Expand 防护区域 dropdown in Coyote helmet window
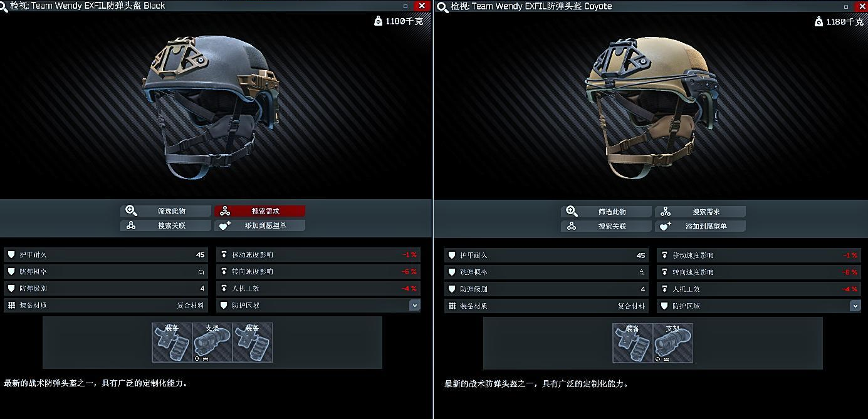The height and width of the screenshot is (419, 868). [855, 306]
